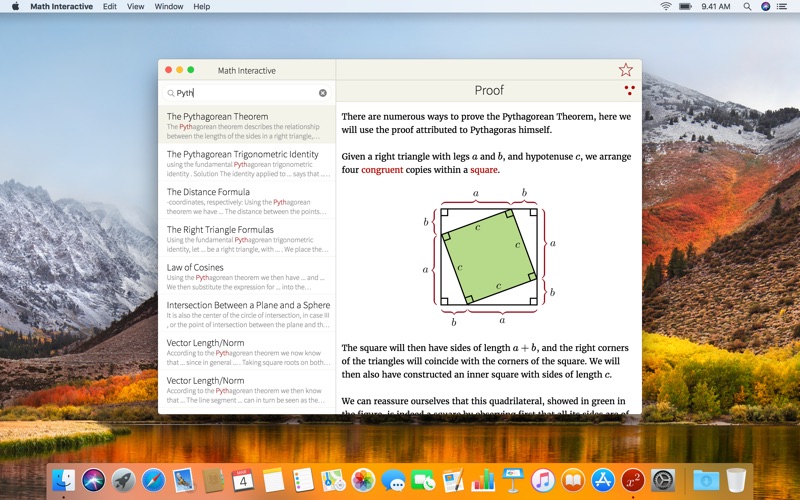Open Siri from menu bar
Image resolution: width=800 pixels, height=500 pixels.
tap(765, 7)
